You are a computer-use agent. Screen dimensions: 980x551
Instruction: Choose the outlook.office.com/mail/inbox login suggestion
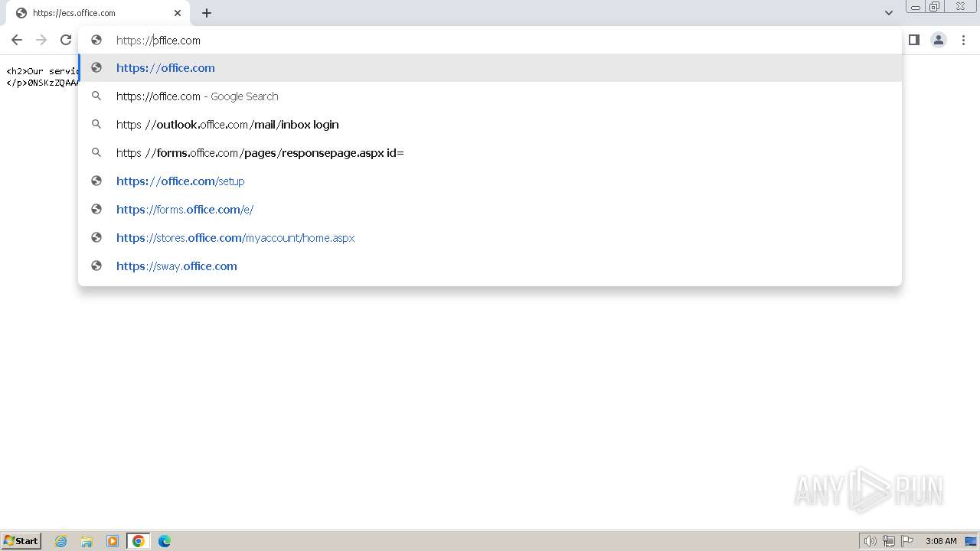pos(490,125)
